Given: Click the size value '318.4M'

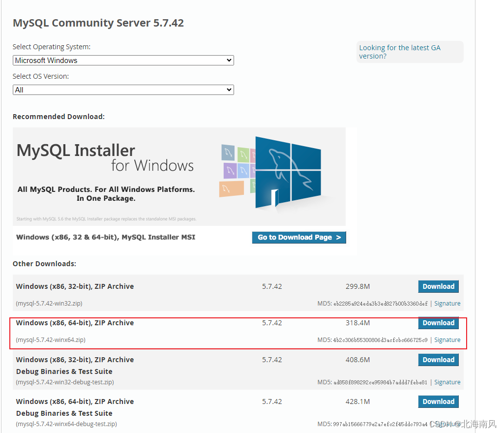Looking at the screenshot, I should coord(358,323).
